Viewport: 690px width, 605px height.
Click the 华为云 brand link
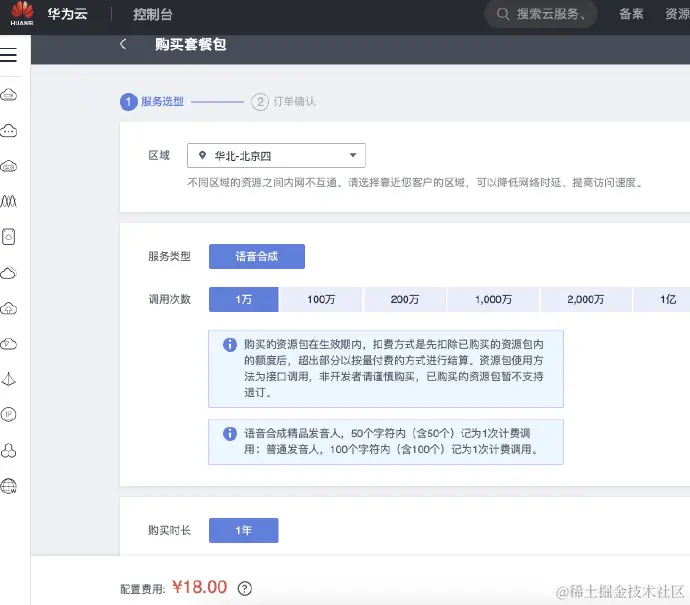click(68, 14)
